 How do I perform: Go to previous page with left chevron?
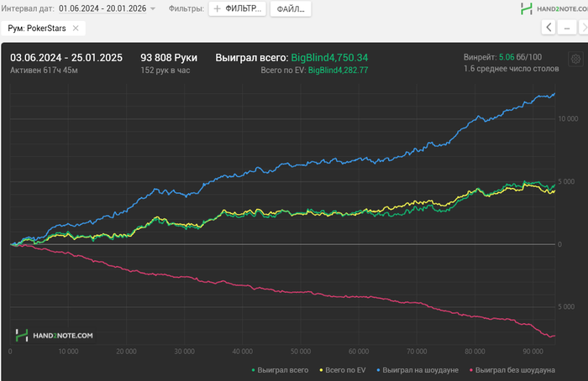coord(549,28)
